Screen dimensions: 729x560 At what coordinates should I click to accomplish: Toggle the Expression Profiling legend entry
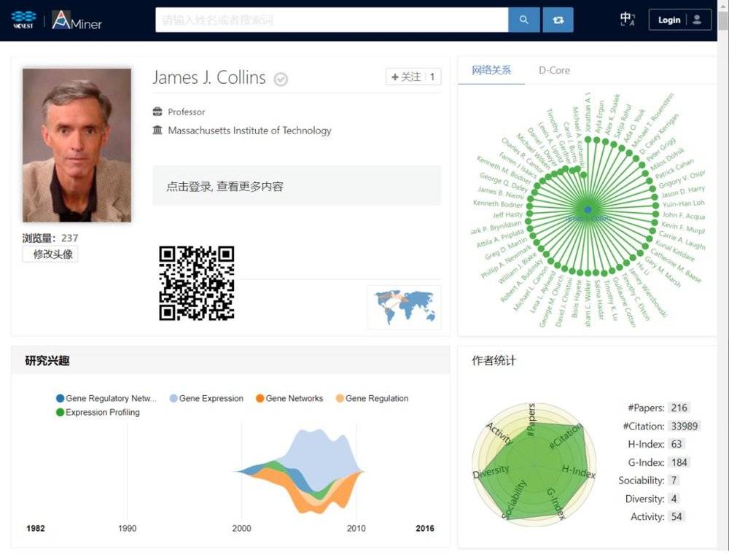tap(98, 412)
